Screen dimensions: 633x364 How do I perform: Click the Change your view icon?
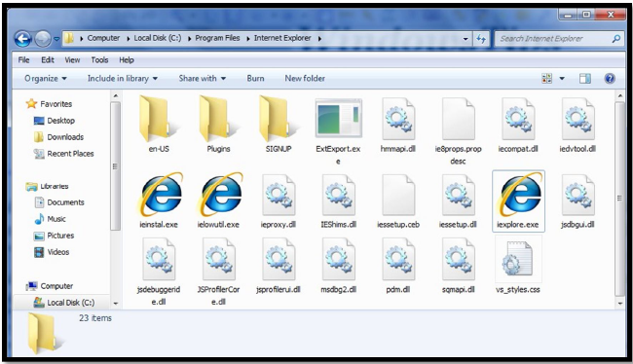[547, 78]
